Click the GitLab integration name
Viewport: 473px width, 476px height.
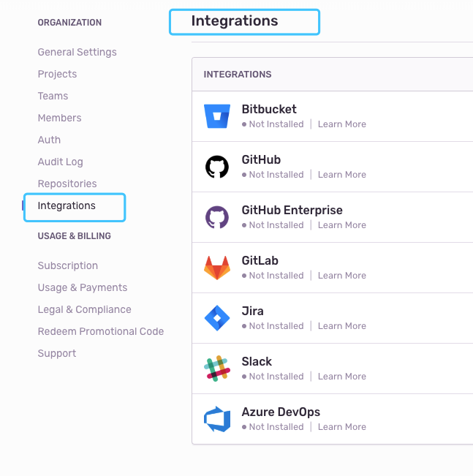pos(260,260)
